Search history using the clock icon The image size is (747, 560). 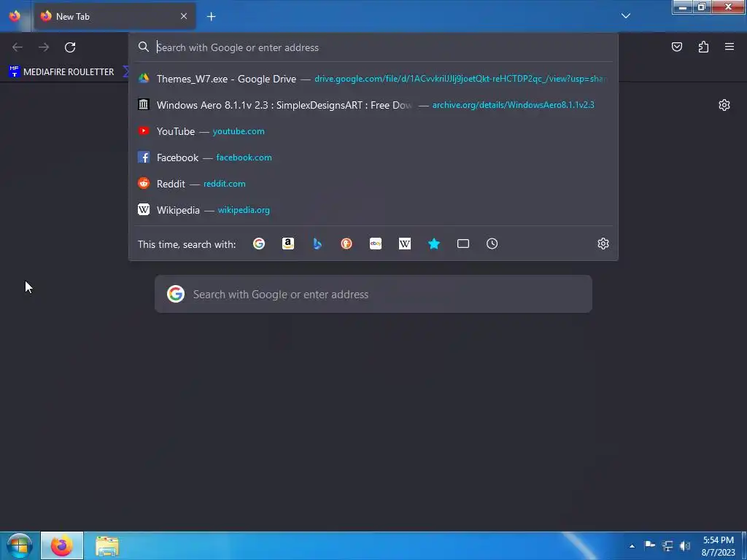tap(492, 244)
